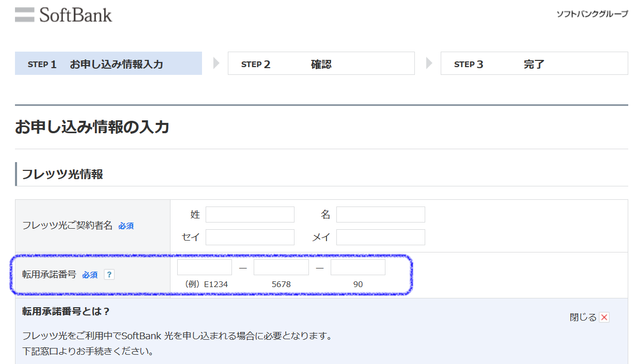636x364 pixels.
Task: Click first 転用承諾番号 field above E1234
Action: point(205,267)
